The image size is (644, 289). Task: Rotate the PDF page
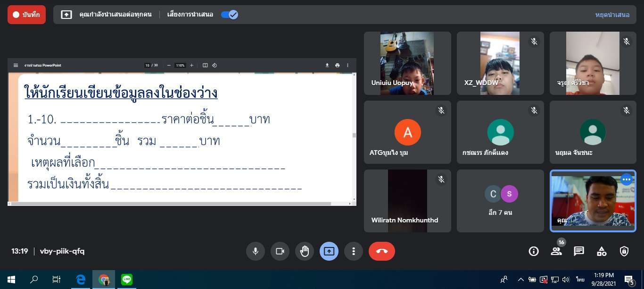point(215,65)
